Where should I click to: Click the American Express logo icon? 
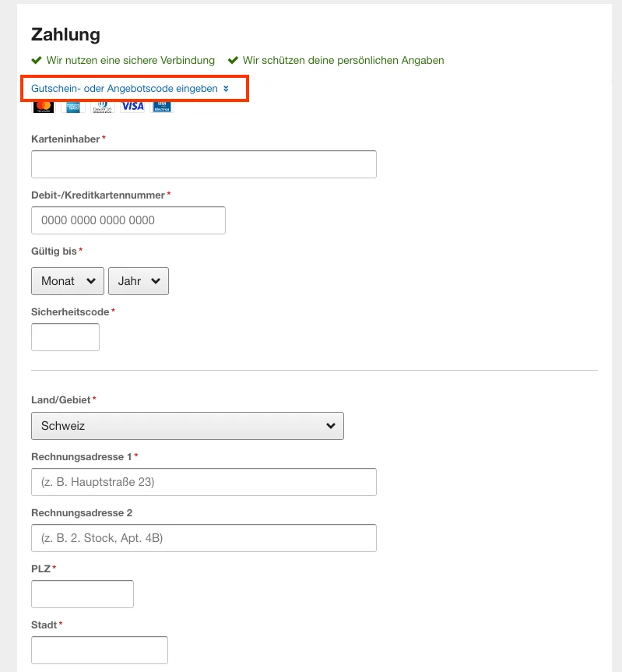73,107
